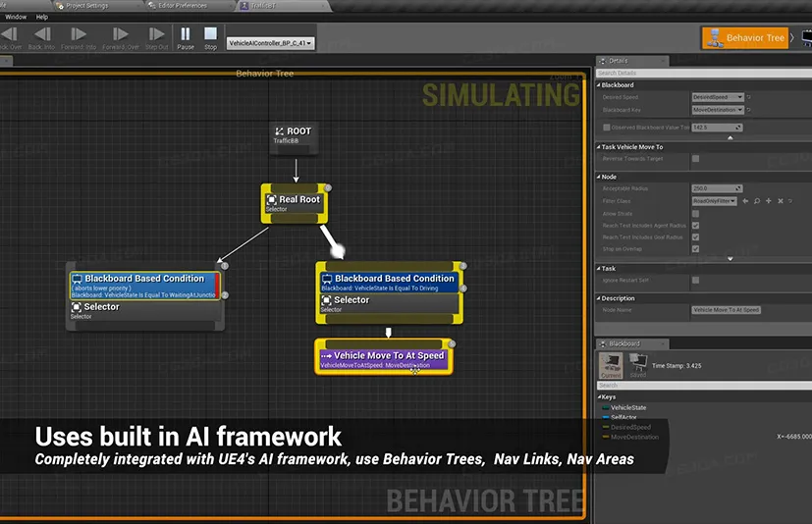The height and width of the screenshot is (524, 812).
Task: Collapse the Description section
Action: pyautogui.click(x=598, y=298)
